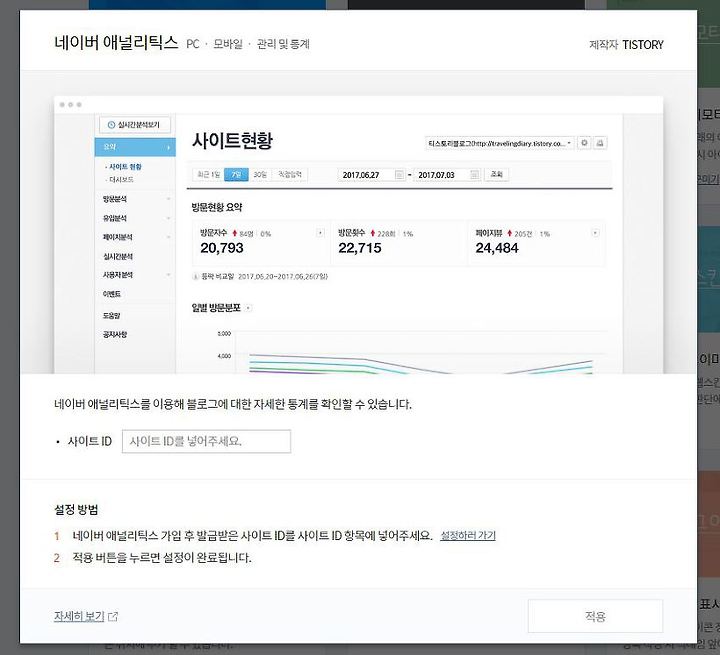Click the 설정 방법 heading
Image resolution: width=720 pixels, height=655 pixels.
coord(76,509)
